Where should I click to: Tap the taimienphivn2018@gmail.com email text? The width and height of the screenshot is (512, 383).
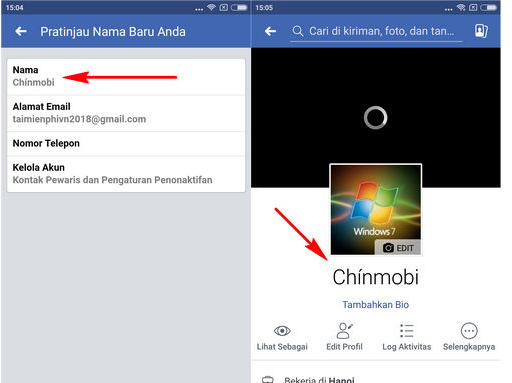click(x=79, y=119)
